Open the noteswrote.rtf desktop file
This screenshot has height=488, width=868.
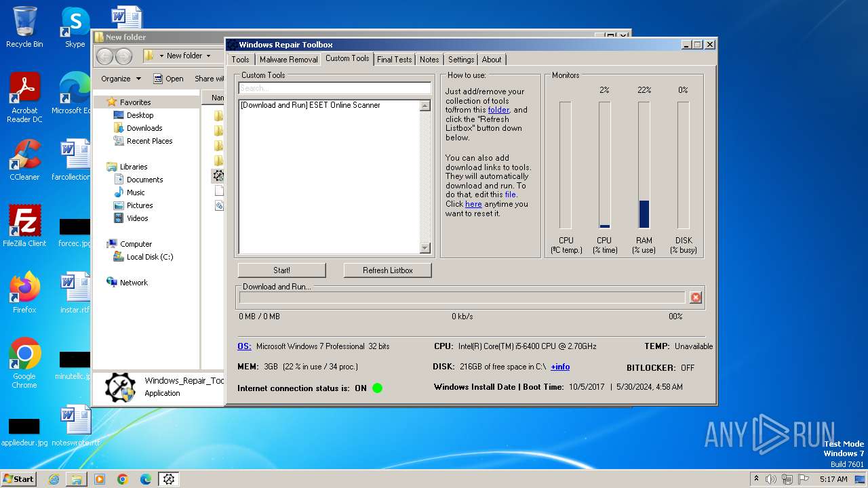tap(75, 426)
